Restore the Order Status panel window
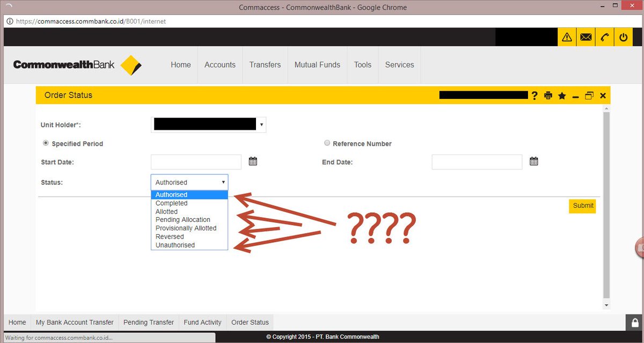 tap(589, 95)
